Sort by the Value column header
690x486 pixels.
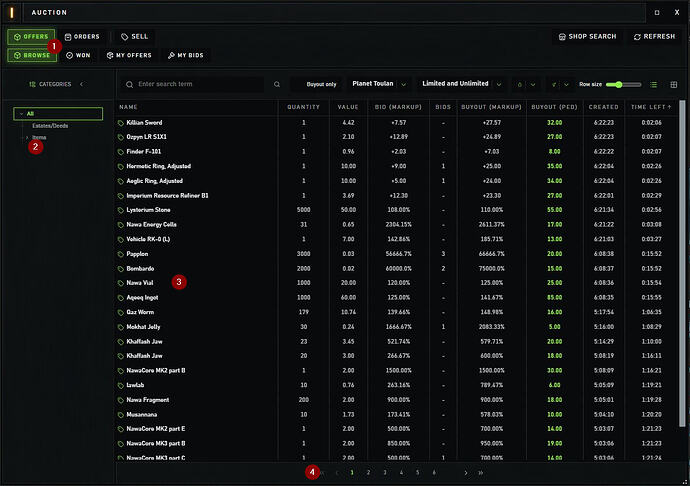point(348,107)
